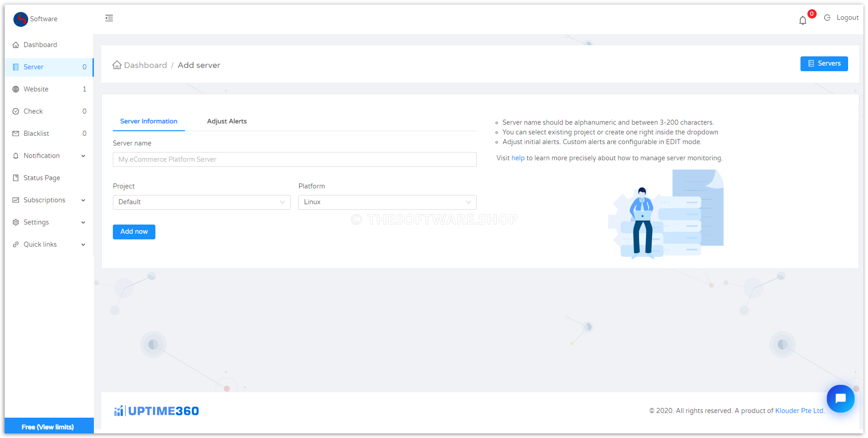Click the UPTIME360 footer logo

[156, 410]
